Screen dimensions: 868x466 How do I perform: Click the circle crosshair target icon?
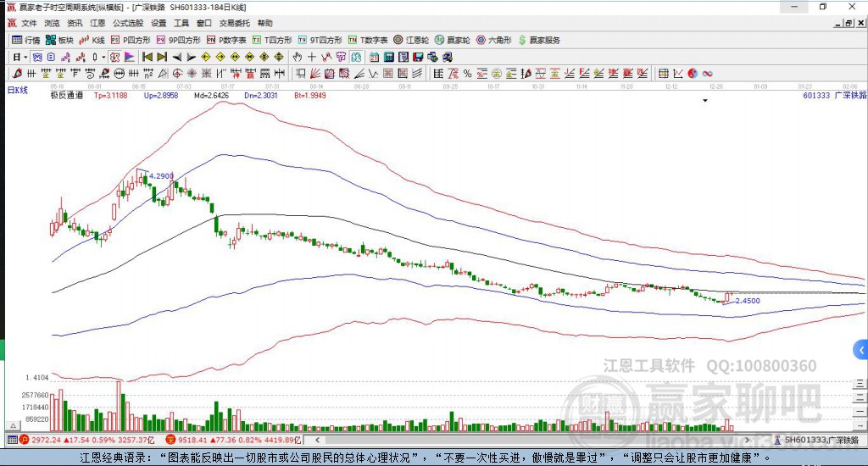coord(177,73)
